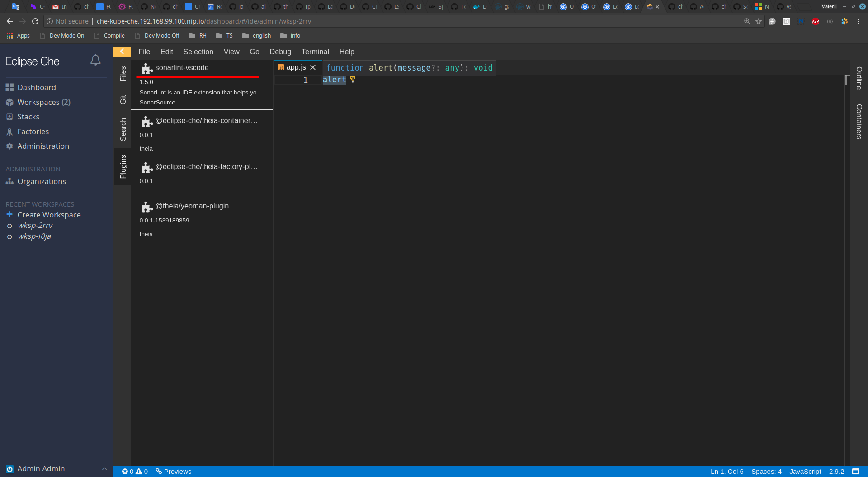Open the Debug menu
The width and height of the screenshot is (868, 477).
pos(280,52)
